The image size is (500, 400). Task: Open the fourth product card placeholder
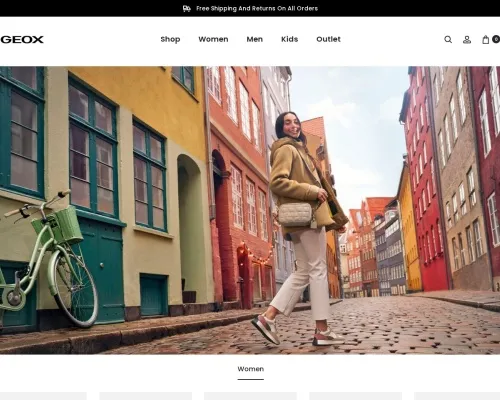coord(355,396)
